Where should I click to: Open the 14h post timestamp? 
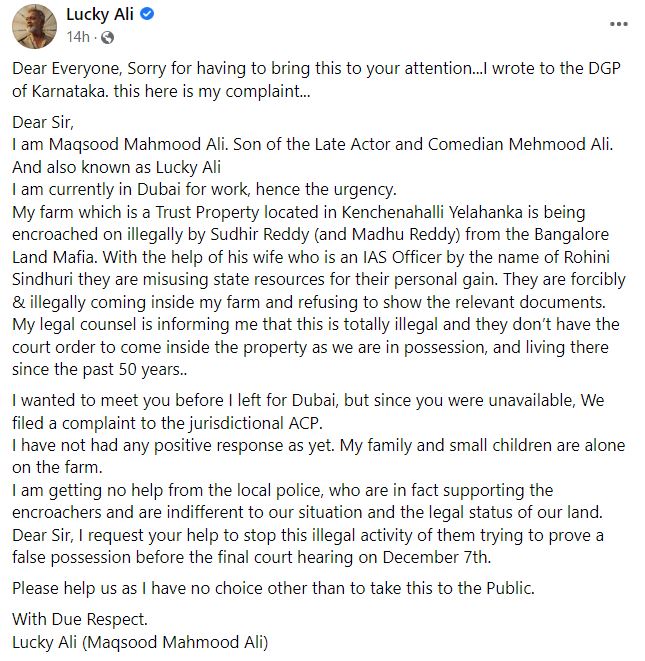pos(78,37)
